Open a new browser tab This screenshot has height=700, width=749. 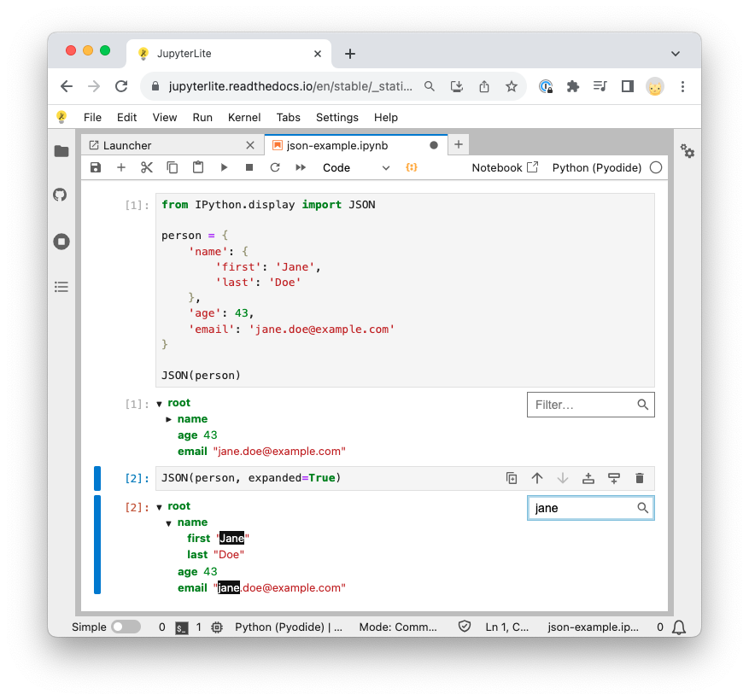pos(350,54)
